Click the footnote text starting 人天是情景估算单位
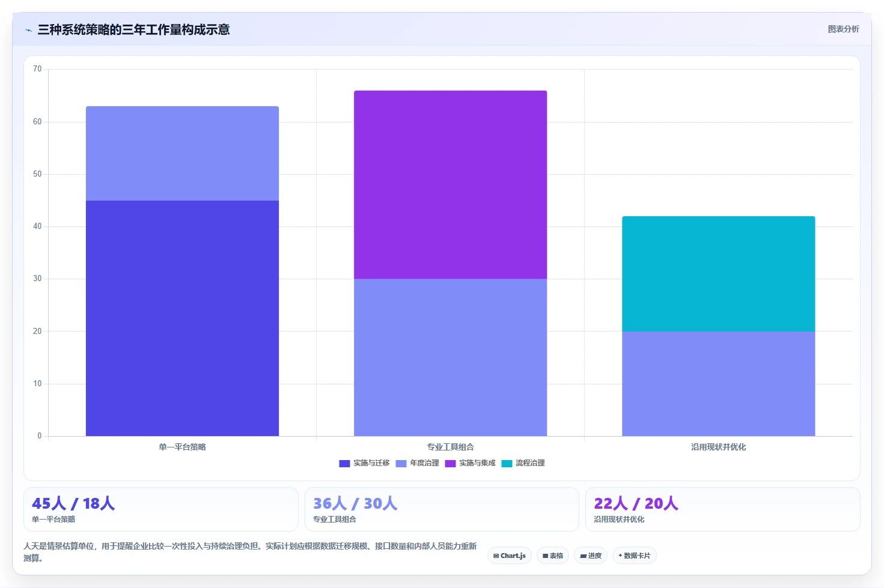 pyautogui.click(x=250, y=552)
